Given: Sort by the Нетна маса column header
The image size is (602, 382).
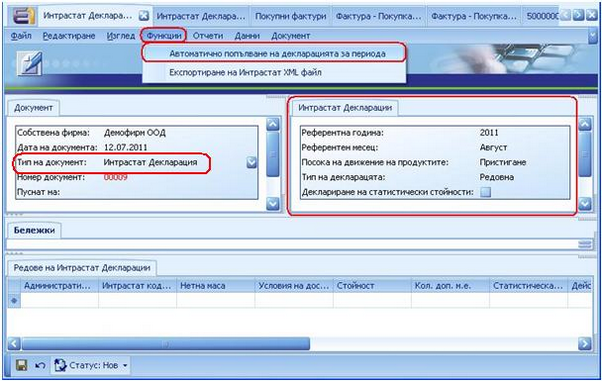Looking at the screenshot, I should coord(215,286).
